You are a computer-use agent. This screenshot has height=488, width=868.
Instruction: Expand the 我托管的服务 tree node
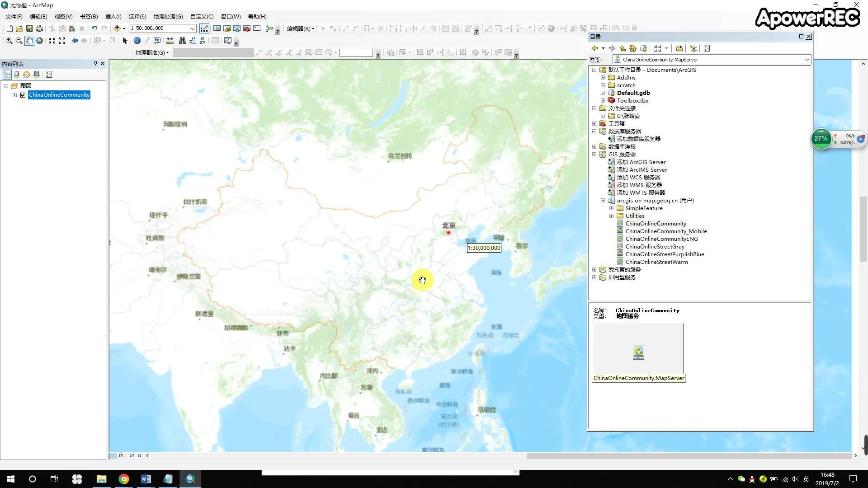594,269
